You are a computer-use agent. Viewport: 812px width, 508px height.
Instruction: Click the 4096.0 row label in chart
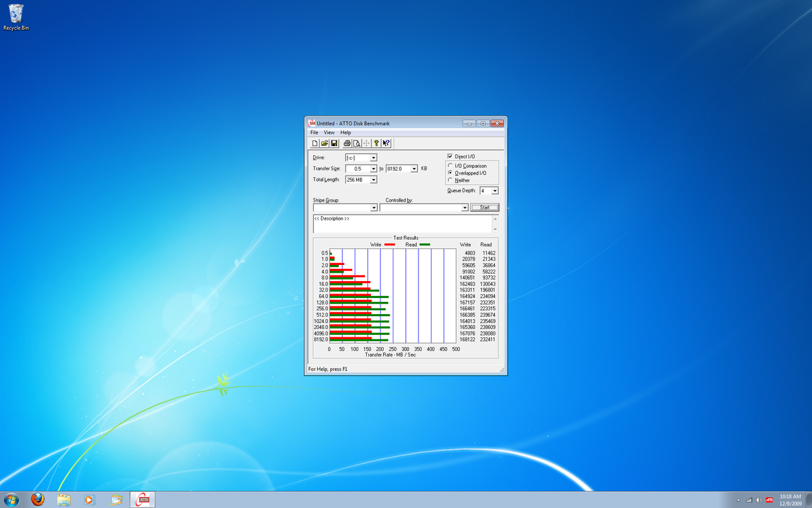321,333
